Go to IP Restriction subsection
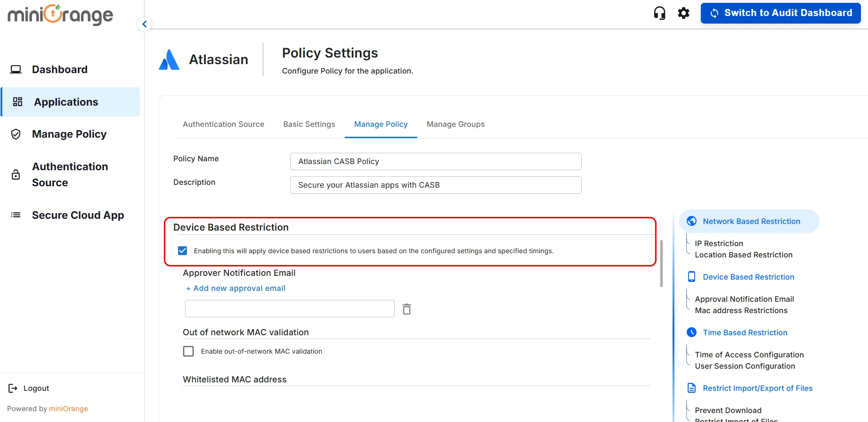Viewport: 868px width, 422px height. (x=719, y=243)
